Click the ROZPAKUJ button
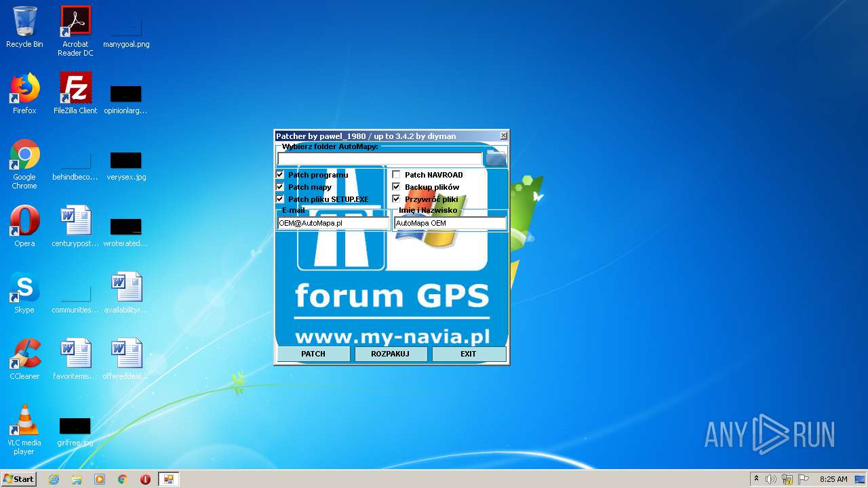 tap(391, 354)
